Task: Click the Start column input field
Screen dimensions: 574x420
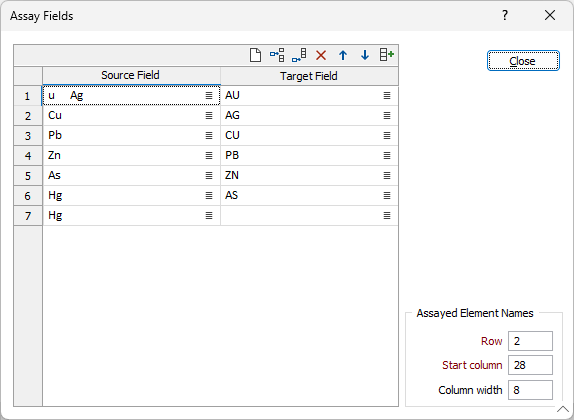Action: 530,365
